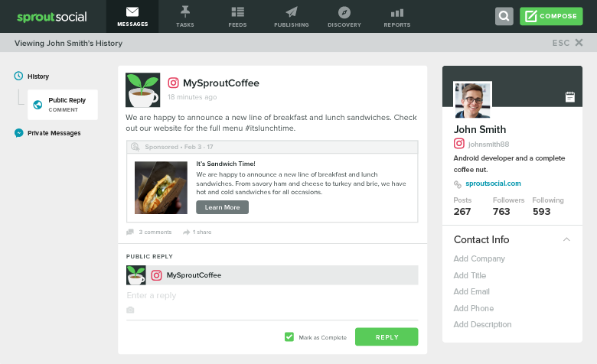Open the Discovery tab
This screenshot has width=597, height=364.
point(344,16)
